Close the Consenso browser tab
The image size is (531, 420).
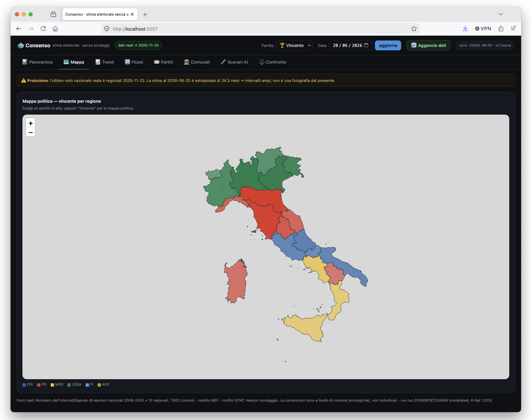[x=132, y=14]
